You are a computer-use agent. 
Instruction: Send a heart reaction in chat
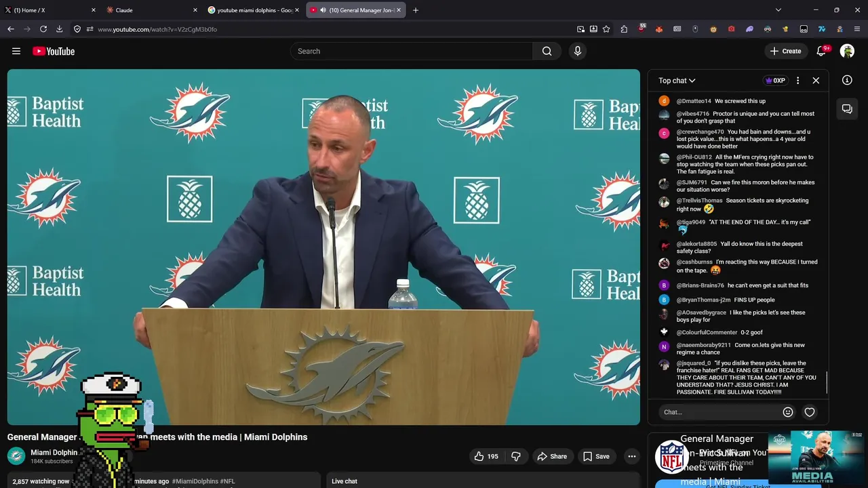pyautogui.click(x=810, y=412)
